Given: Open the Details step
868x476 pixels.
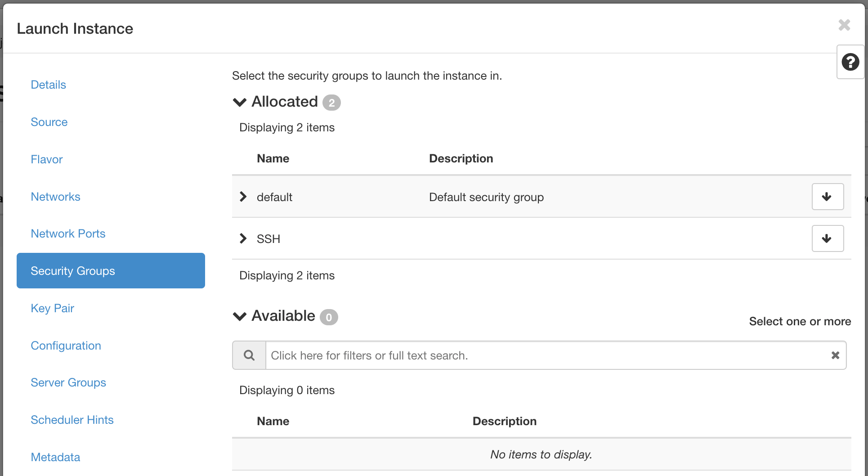Looking at the screenshot, I should [x=48, y=85].
